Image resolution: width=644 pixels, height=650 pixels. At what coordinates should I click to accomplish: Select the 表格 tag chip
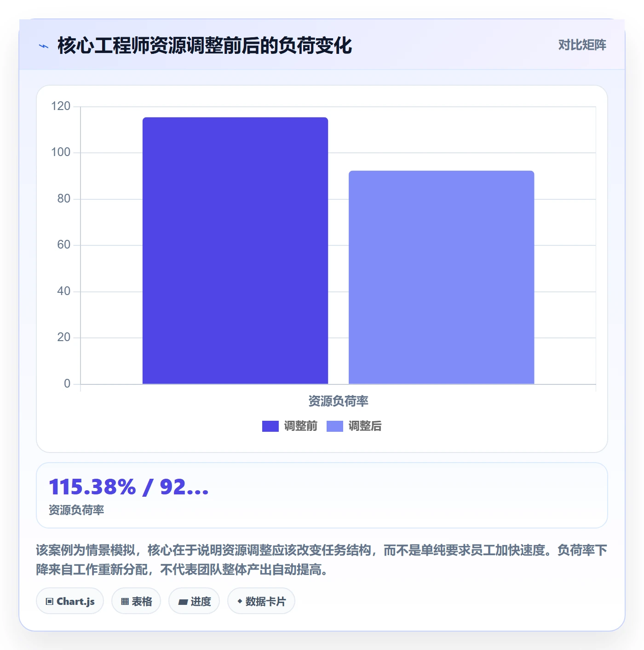click(x=136, y=601)
